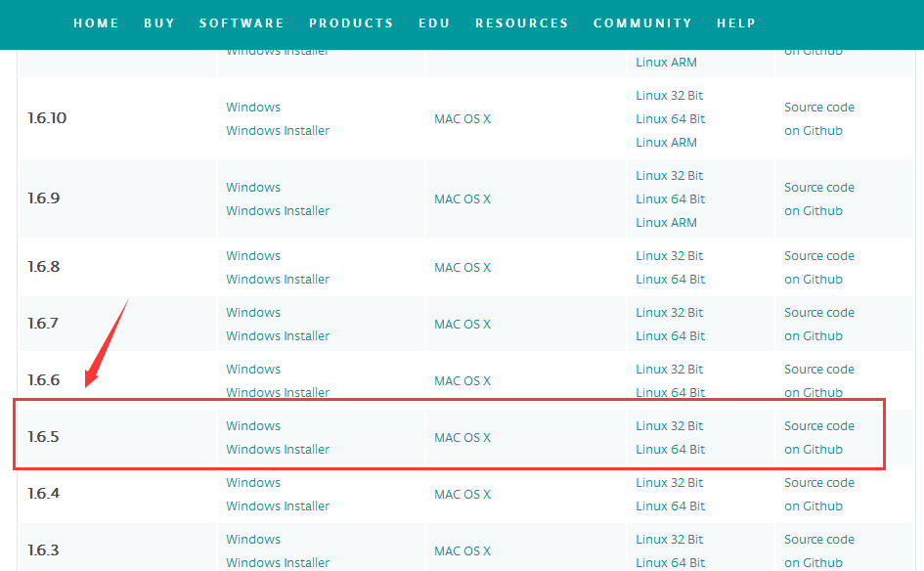Viewport: 924px width, 571px height.
Task: Download Windows Installer for version 1.6.4
Action: coord(278,505)
